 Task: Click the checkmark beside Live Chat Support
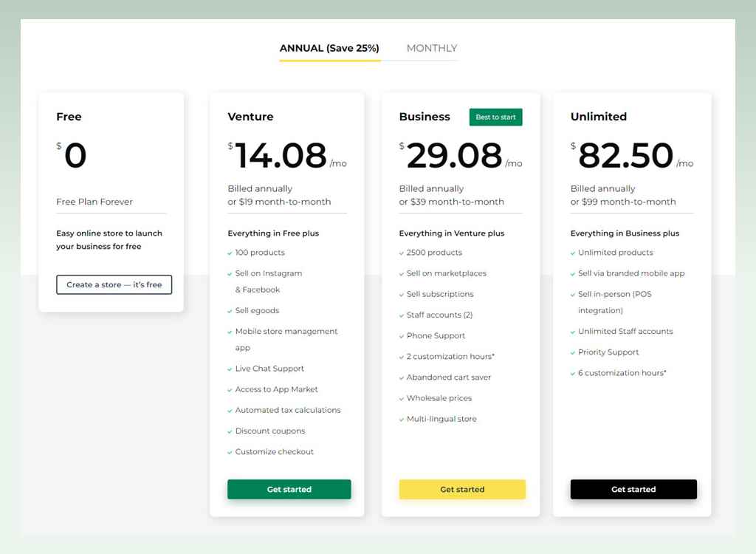[230, 369]
